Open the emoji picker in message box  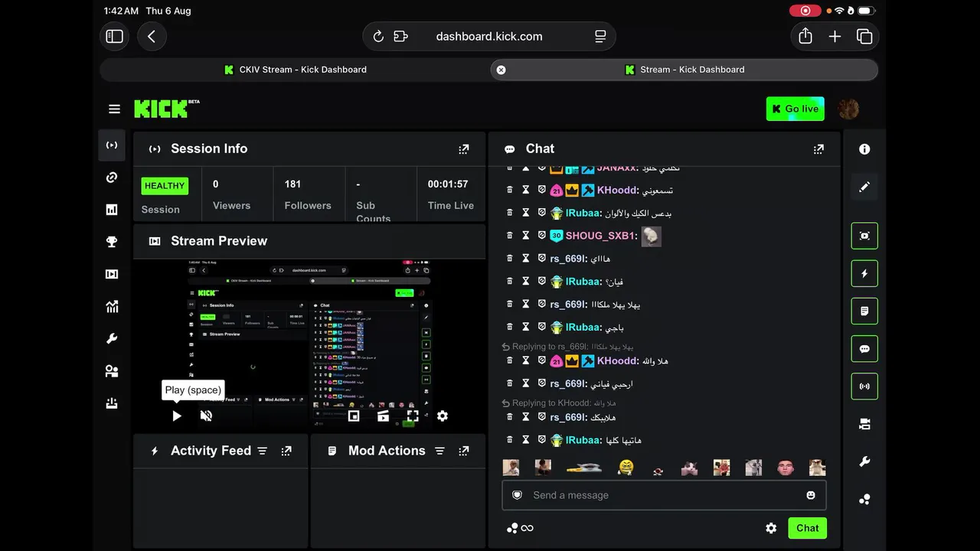(x=811, y=495)
